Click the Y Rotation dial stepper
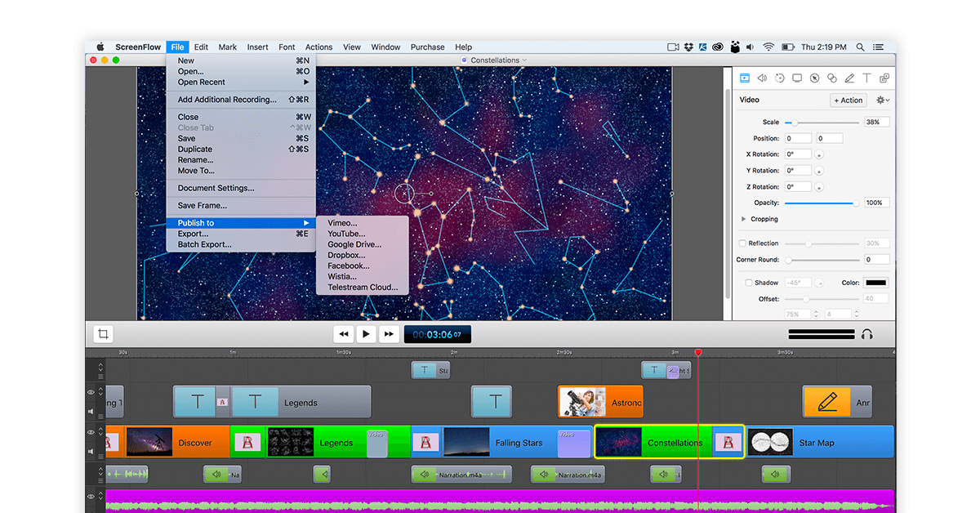Screen dimensions: 980x513 (x=818, y=171)
